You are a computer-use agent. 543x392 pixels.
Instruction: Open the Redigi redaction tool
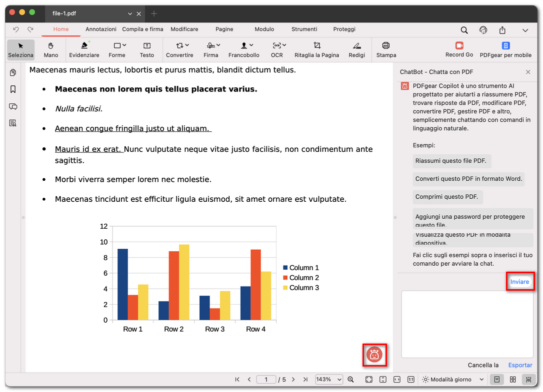(356, 49)
